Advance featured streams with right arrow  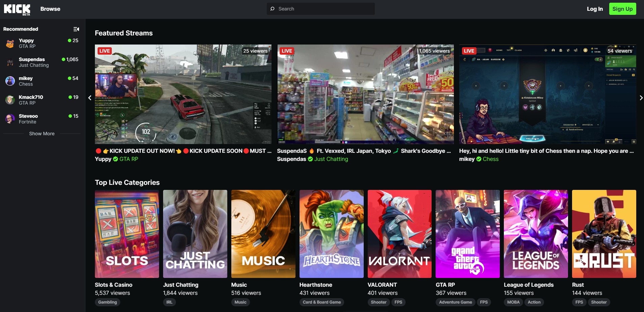click(641, 98)
